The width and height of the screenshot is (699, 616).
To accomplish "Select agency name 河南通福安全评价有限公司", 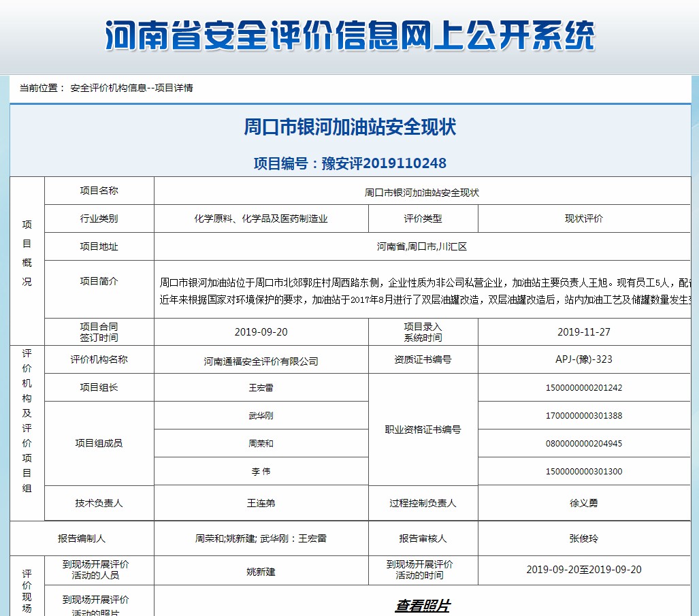I will pyautogui.click(x=261, y=361).
